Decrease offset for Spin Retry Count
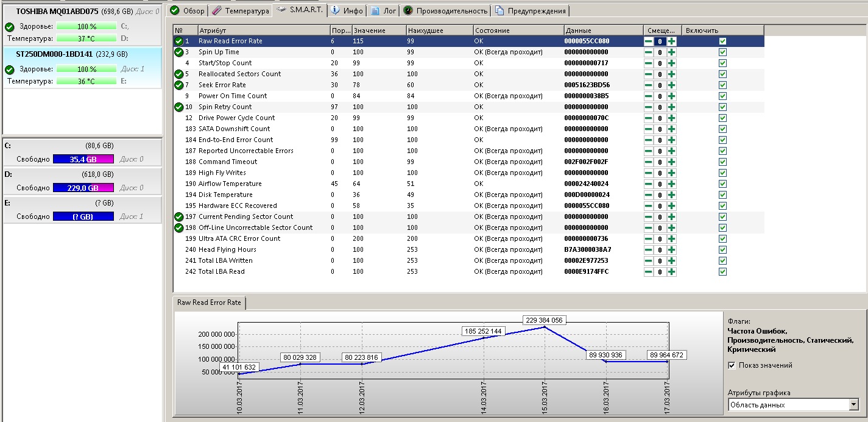The height and width of the screenshot is (422, 868). [649, 107]
